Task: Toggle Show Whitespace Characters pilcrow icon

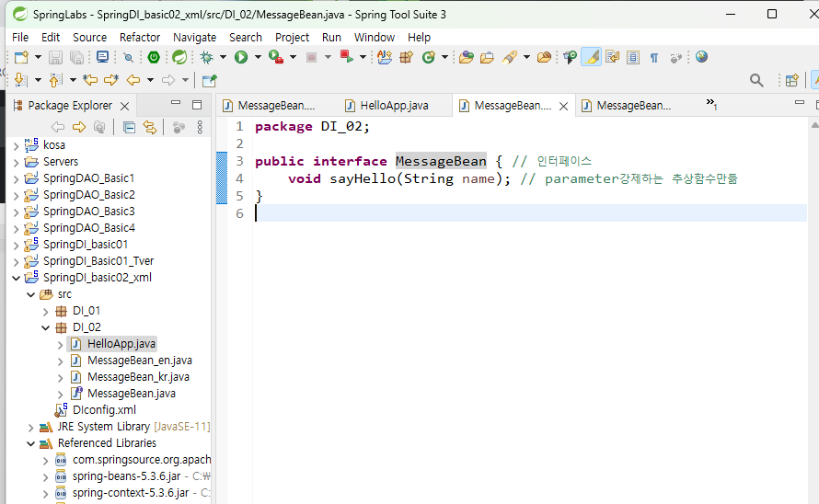Action: (x=654, y=57)
